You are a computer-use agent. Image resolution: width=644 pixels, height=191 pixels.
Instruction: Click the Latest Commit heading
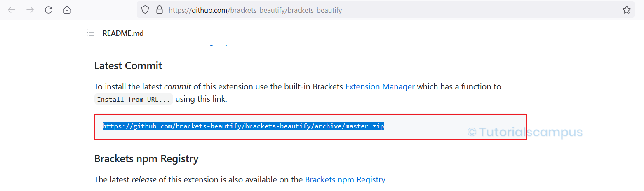coord(128,65)
